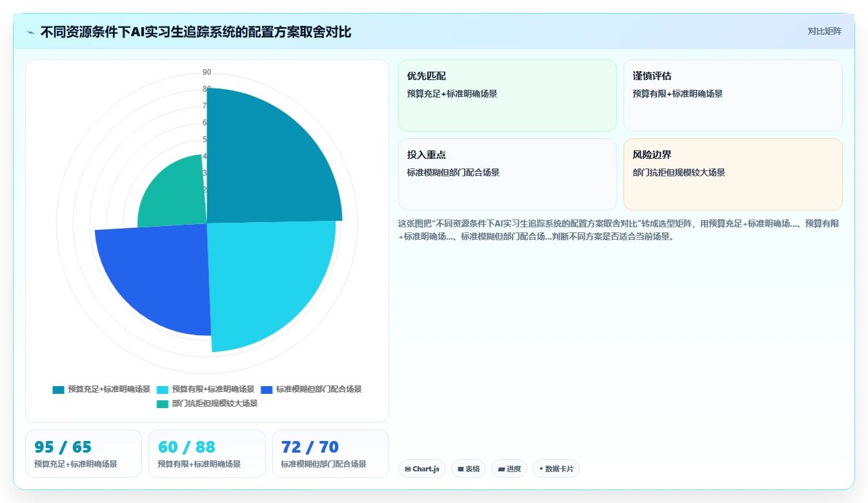Click 预算充足+标准明确场景 legend label text
Viewport: 868px width, 503px height.
[x=109, y=389]
